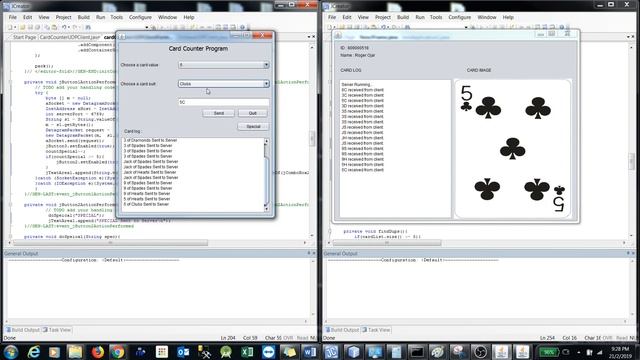Open the document tab list arrow in right JCreator

[x=628, y=37]
